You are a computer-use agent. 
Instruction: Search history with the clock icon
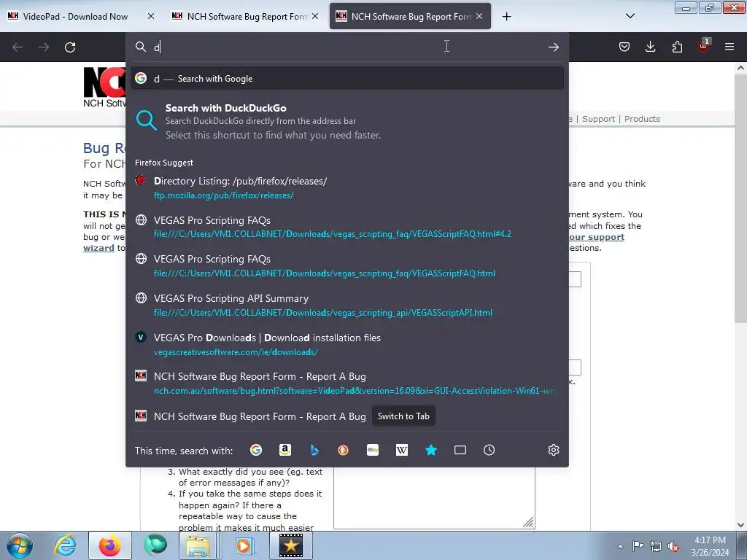tap(489, 450)
